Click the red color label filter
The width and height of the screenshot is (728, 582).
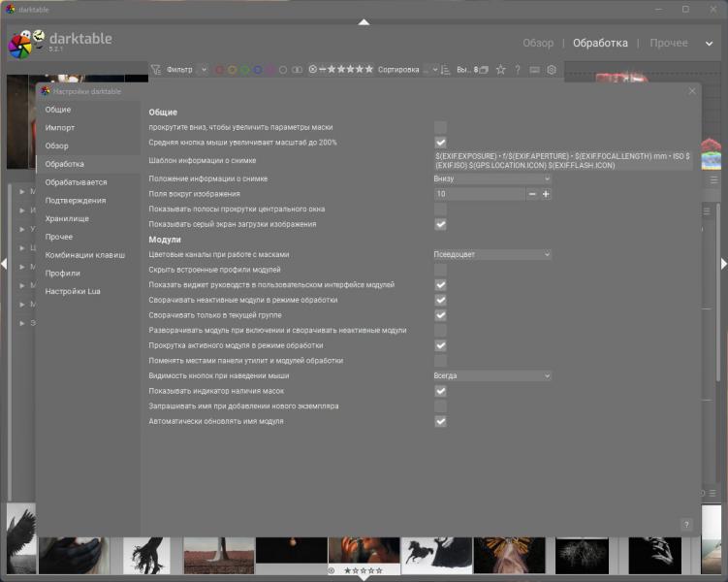(219, 70)
